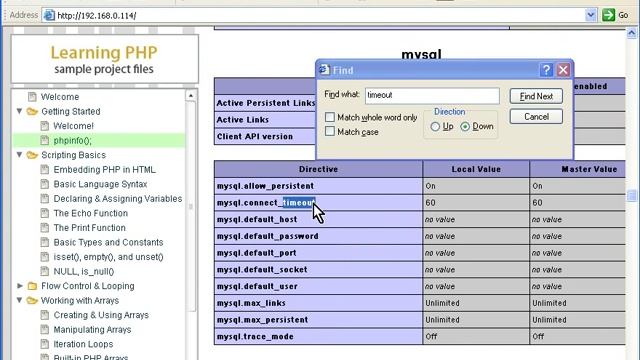This screenshot has height=360, width=640.
Task: Click the Find Next button
Action: (536, 96)
